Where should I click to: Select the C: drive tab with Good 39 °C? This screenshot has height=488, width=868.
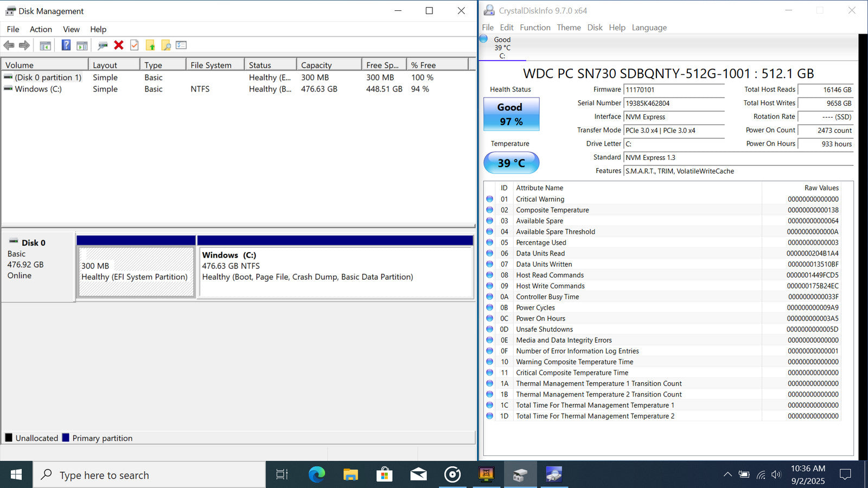coord(502,48)
